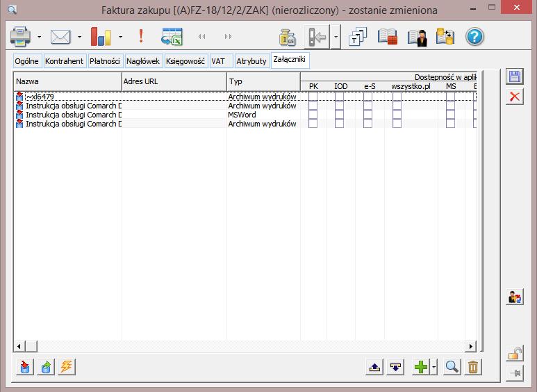This screenshot has height=392, width=537.
Task: Switch to the Płatności tab
Action: pos(105,61)
